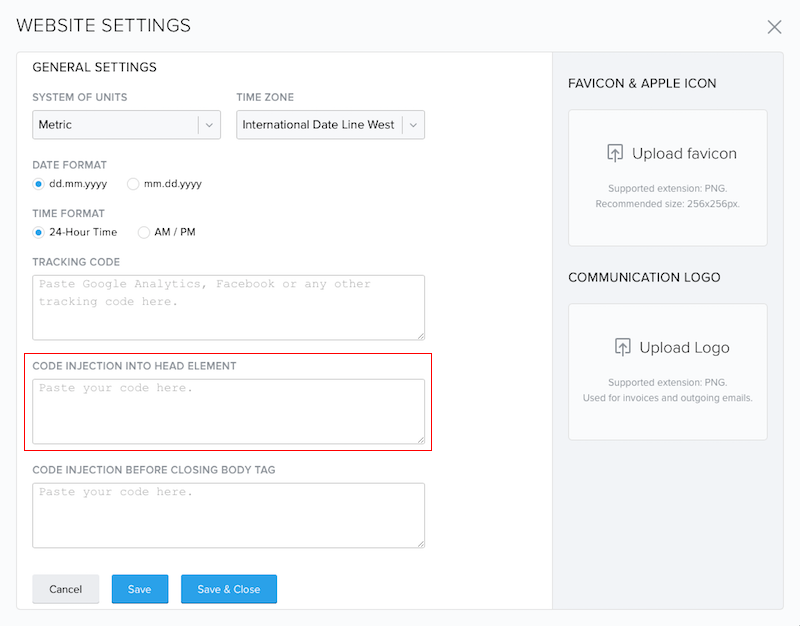The width and height of the screenshot is (800, 626).
Task: Click the Upload favicon text link
Action: [684, 154]
